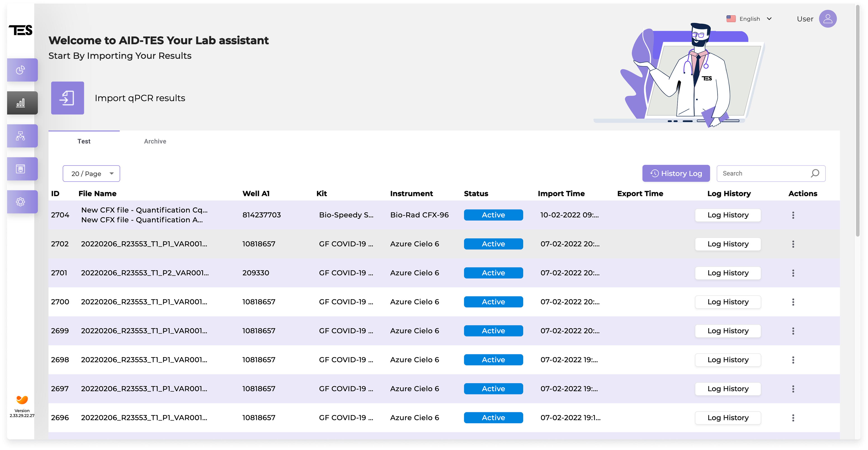Click into the Search input field
This screenshot has height=450, width=868.
(x=762, y=173)
